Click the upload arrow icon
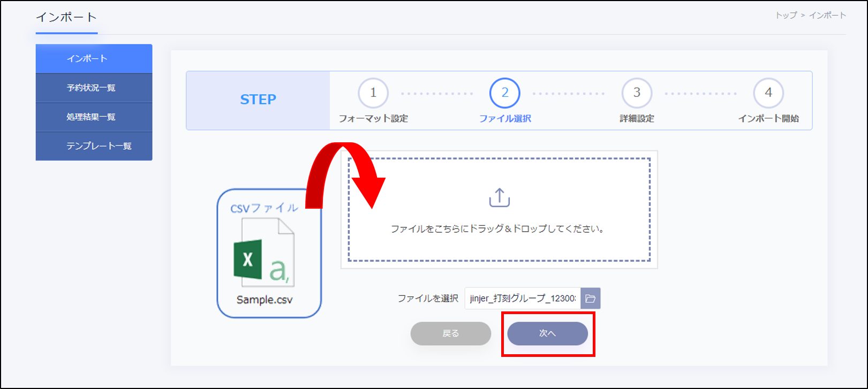Image resolution: width=868 pixels, height=389 pixels. tap(499, 197)
